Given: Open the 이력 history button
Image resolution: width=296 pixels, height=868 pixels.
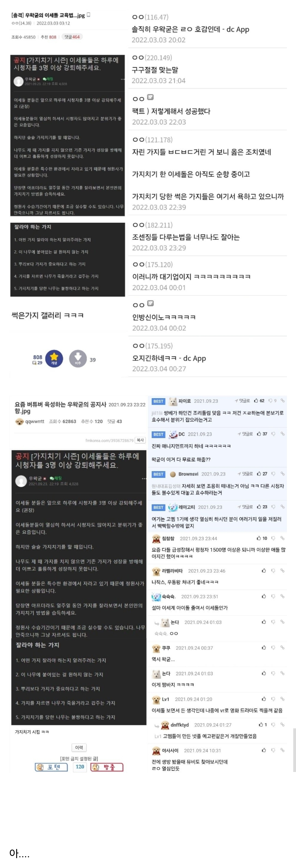Looking at the screenshot, I should pos(79,747).
